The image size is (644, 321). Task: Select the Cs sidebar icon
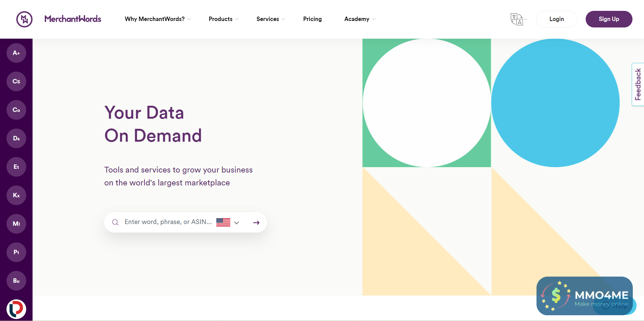tap(16, 81)
